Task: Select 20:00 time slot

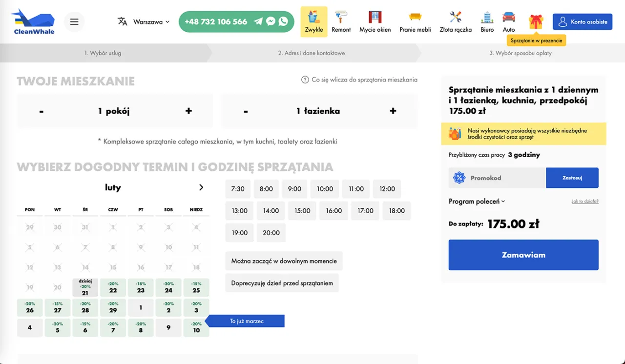Action: [x=271, y=233]
